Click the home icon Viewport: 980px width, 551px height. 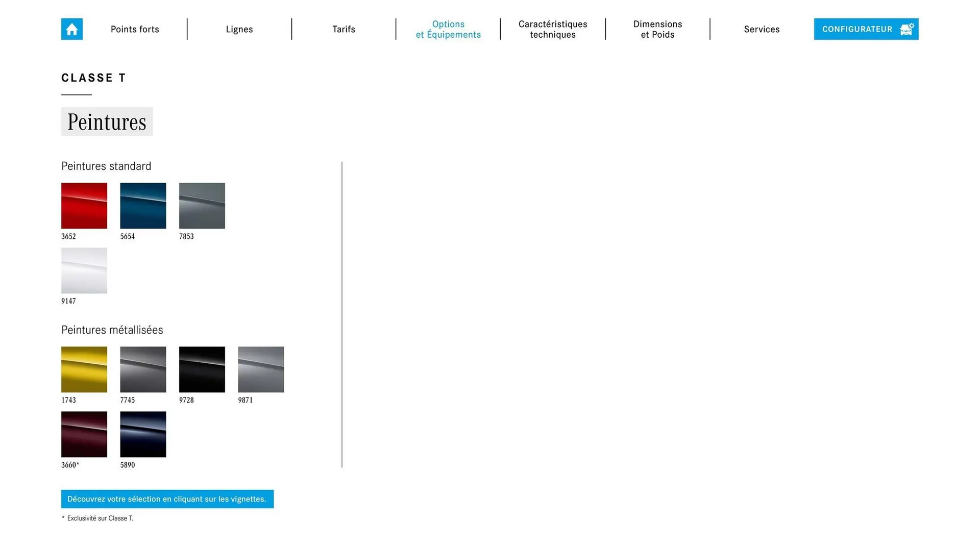coord(71,29)
